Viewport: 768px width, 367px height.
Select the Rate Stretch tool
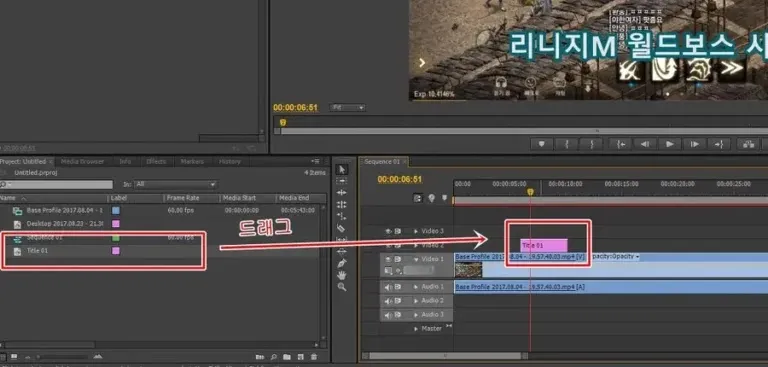click(x=342, y=216)
